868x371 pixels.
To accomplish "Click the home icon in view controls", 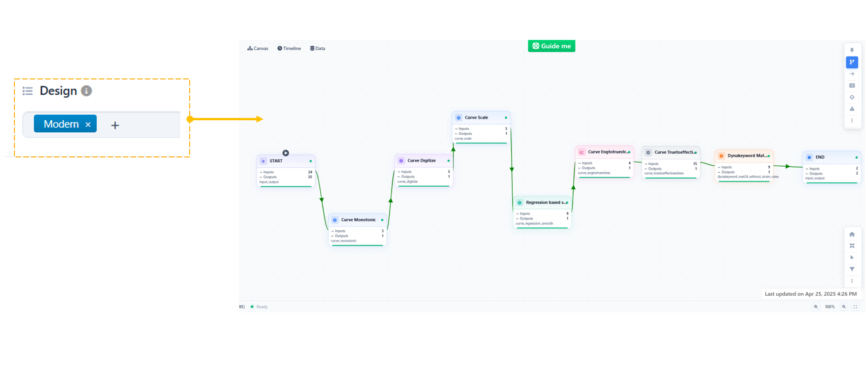I will point(852,234).
